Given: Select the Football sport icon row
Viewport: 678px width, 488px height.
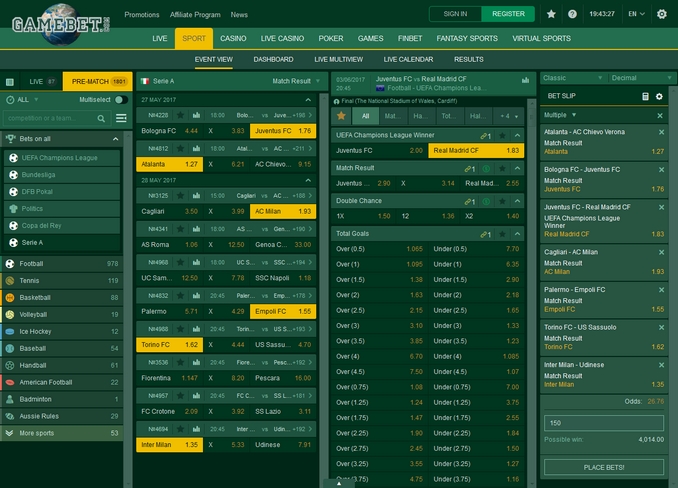Looking at the screenshot, I should [x=62, y=264].
